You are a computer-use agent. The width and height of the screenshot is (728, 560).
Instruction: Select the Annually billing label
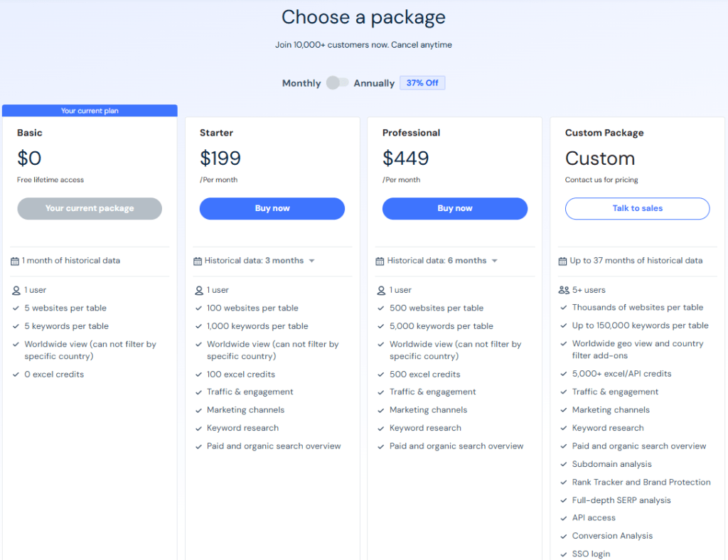point(374,82)
